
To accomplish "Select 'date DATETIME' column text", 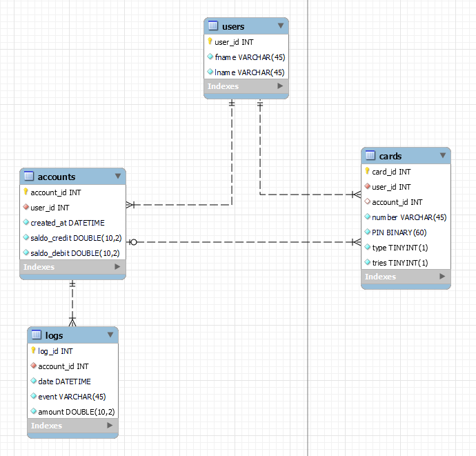I will (64, 381).
